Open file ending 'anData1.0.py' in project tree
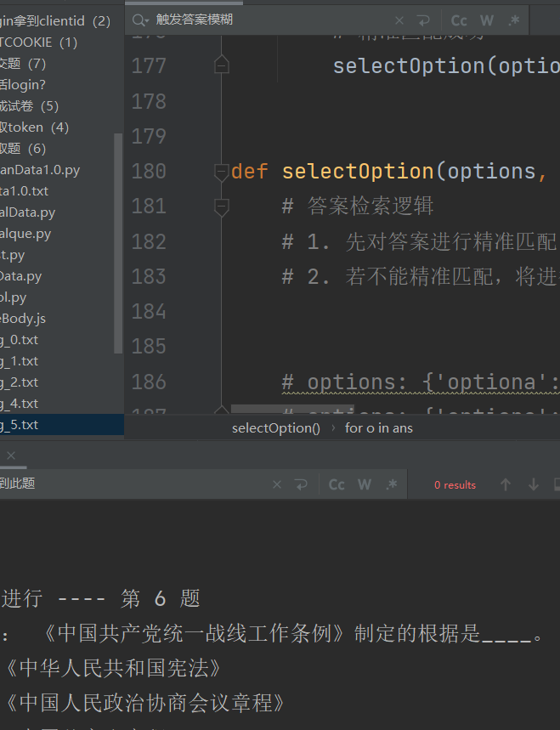The width and height of the screenshot is (560, 730). 40,170
